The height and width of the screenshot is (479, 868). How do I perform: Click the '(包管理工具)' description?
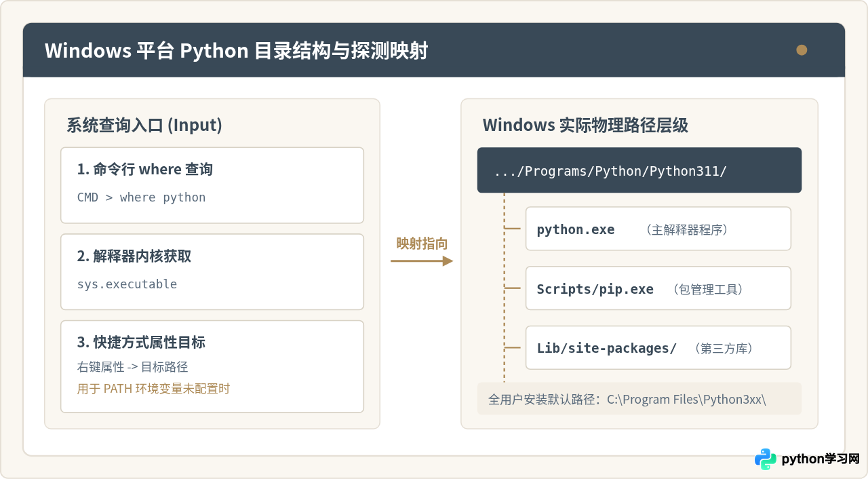pos(709,290)
